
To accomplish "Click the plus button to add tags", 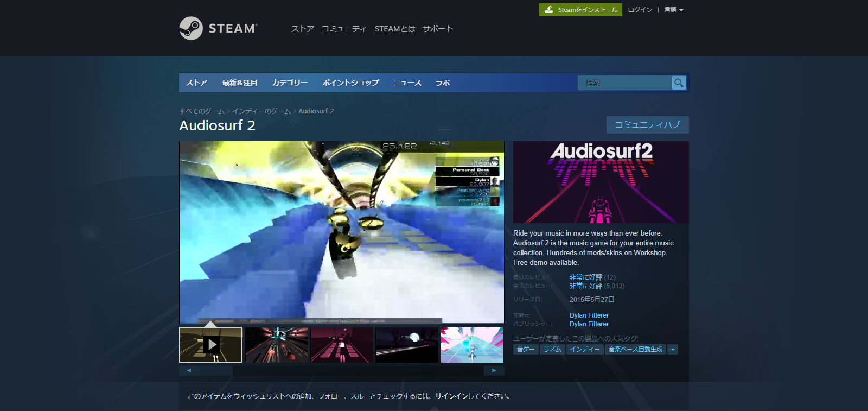I will (673, 350).
